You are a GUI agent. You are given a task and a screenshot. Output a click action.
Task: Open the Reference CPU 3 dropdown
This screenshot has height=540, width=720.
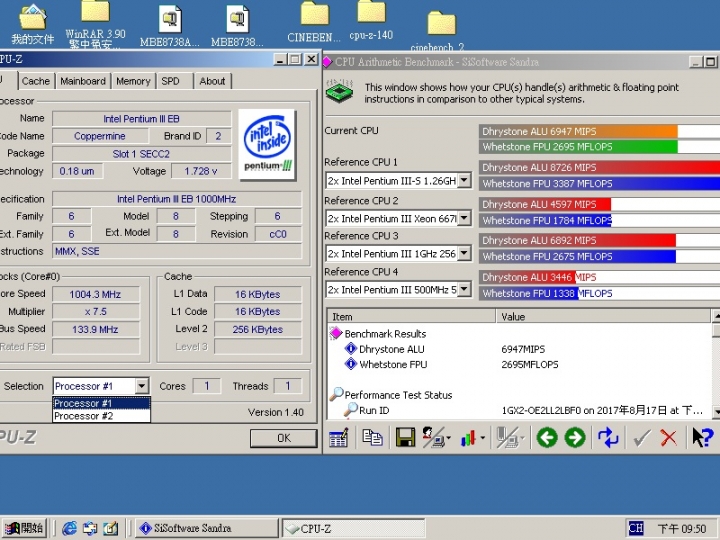[464, 253]
